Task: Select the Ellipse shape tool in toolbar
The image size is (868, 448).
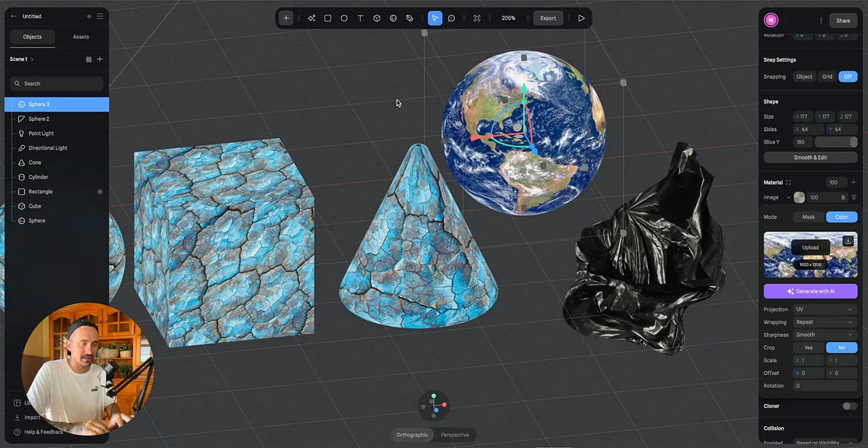Action: coord(344,18)
